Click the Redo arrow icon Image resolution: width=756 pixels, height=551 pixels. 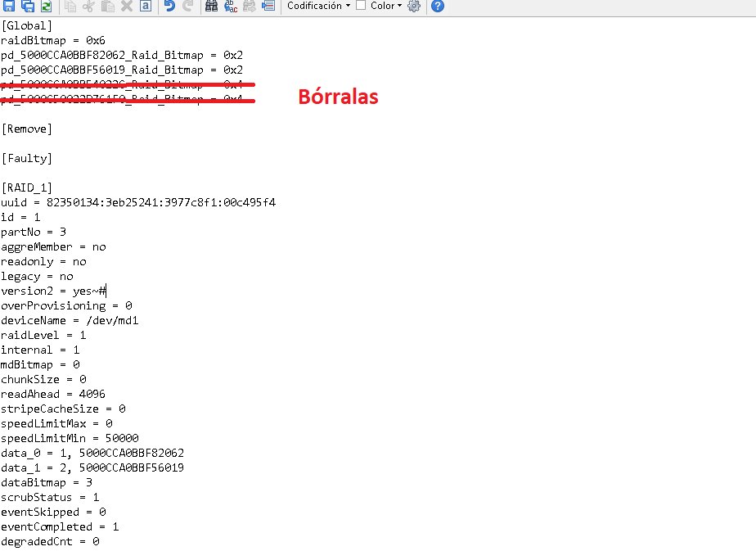187,6
